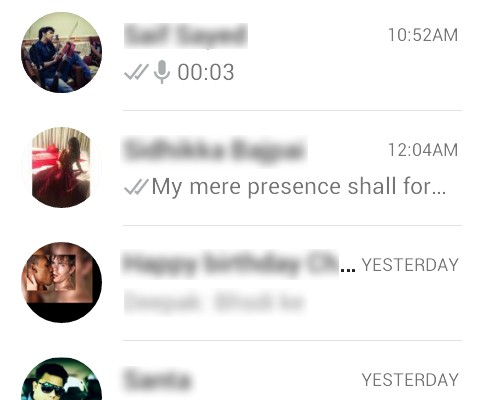Viewport: 480px width, 400px height.
Task: Select first YESTERDAY timestamp in group chat
Action: click(x=410, y=265)
